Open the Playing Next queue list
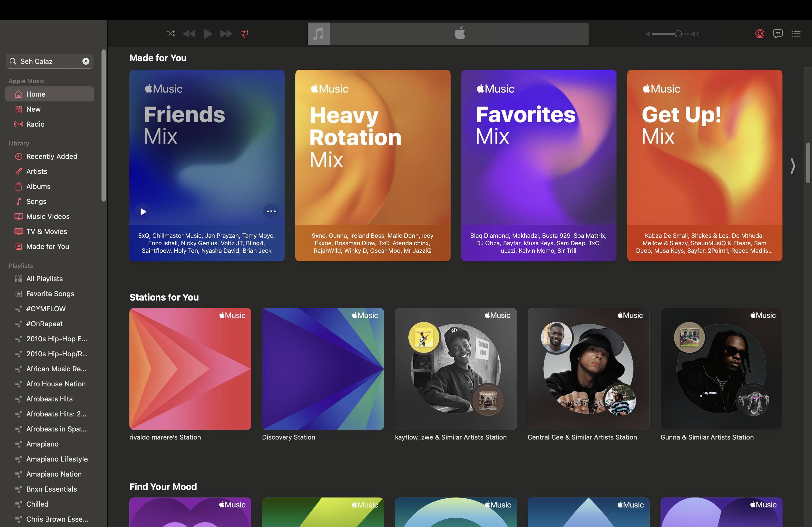Viewport: 812px width, 527px height. [x=796, y=33]
